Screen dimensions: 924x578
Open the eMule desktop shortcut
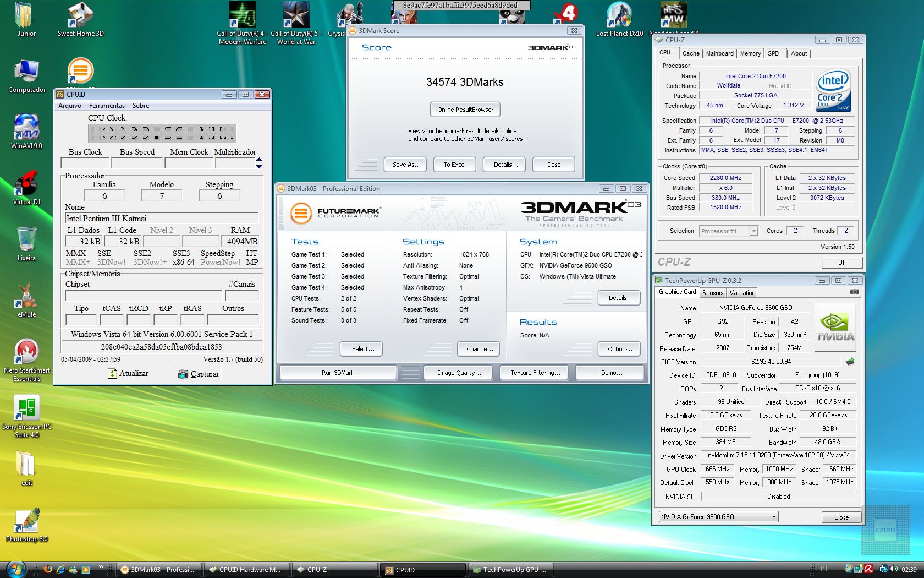pyautogui.click(x=26, y=301)
